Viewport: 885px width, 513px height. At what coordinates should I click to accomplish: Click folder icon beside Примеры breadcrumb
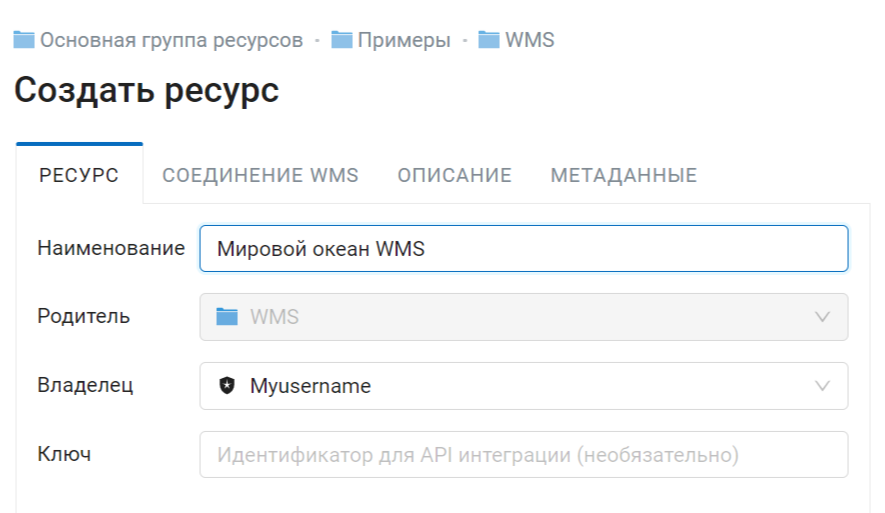(x=341, y=40)
